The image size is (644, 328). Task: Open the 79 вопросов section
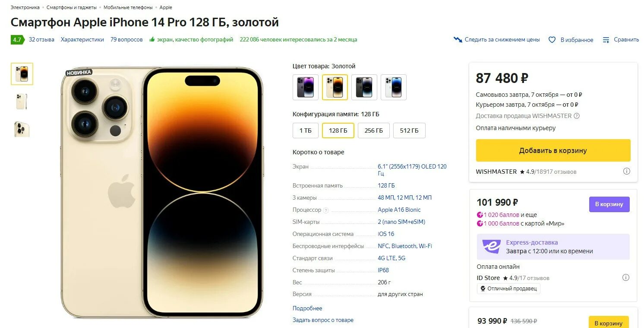click(x=126, y=39)
